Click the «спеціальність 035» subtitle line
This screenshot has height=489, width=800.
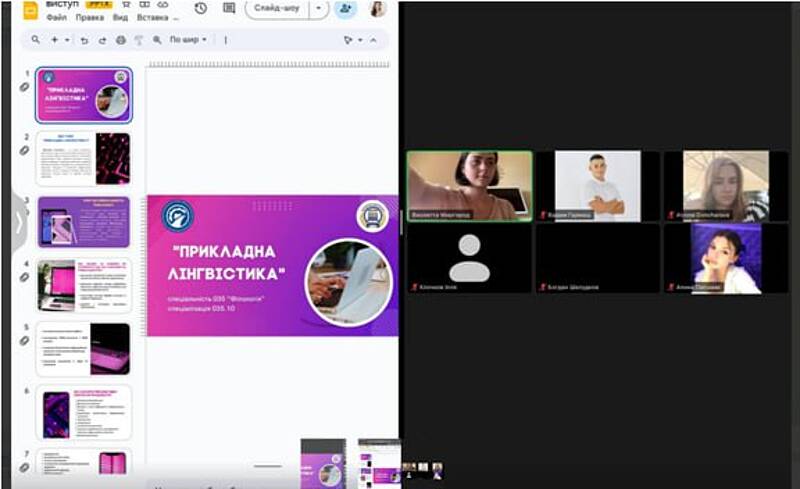pos(216,299)
